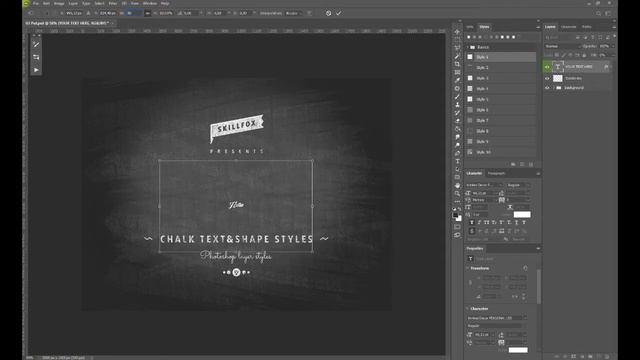
Task: Toggle All Caps in Character panel
Action: 487,222
